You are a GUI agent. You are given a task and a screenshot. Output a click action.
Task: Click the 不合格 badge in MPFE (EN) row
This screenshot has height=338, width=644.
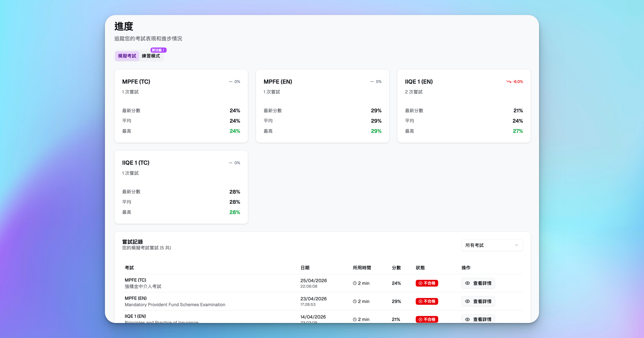coord(427,301)
